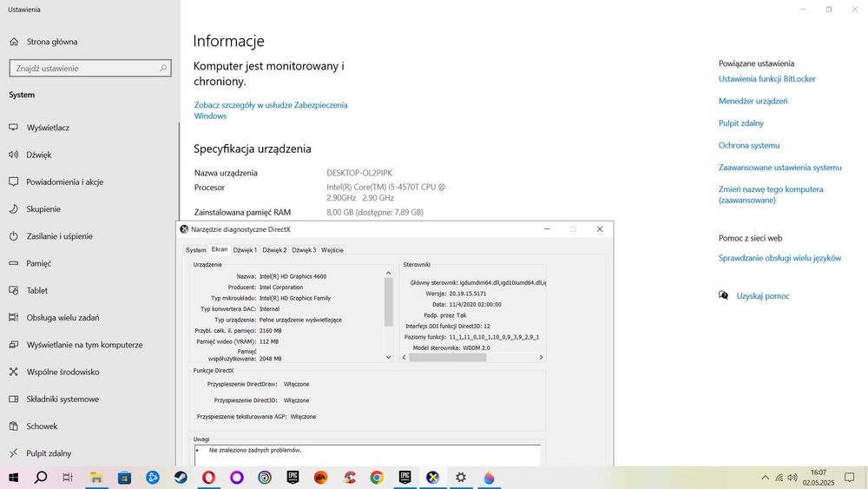Viewport: 868px width, 489px height.
Task: Click the Znajdź ustawienie search field
Action: 90,68
